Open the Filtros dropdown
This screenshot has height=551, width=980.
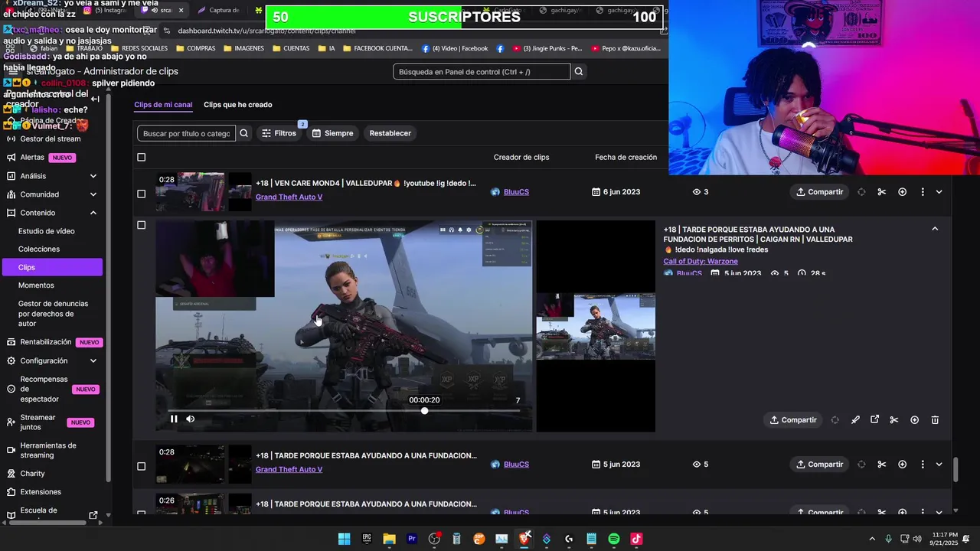point(279,133)
